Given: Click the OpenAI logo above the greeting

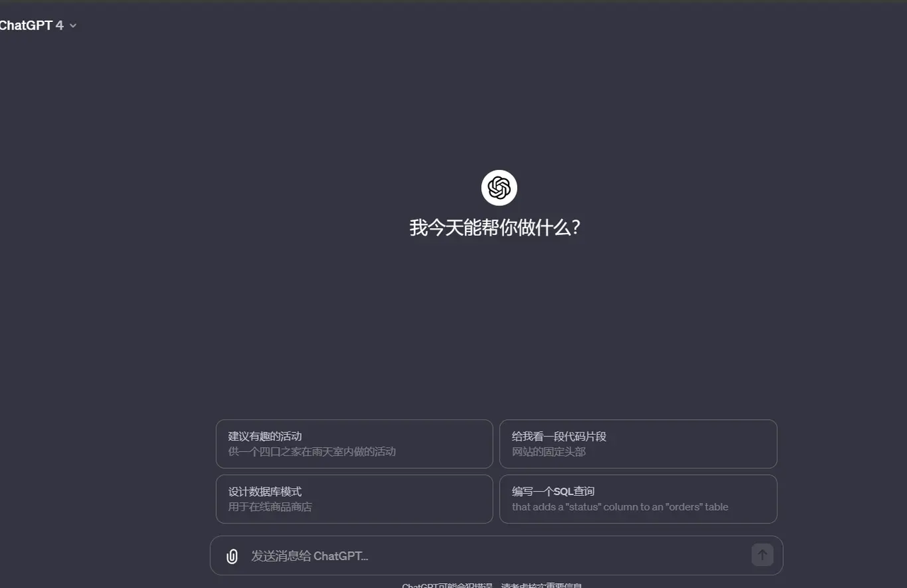Looking at the screenshot, I should click(499, 188).
